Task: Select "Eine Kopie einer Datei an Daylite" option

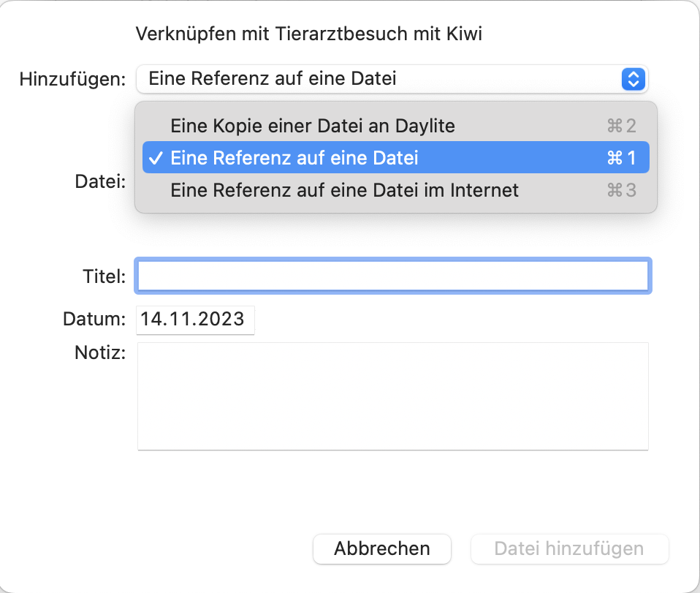Action: point(312,126)
